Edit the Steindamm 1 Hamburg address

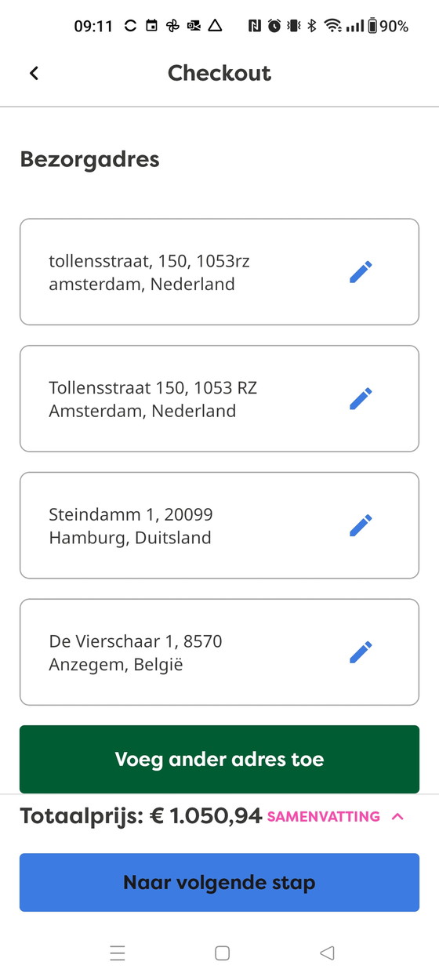(x=361, y=525)
